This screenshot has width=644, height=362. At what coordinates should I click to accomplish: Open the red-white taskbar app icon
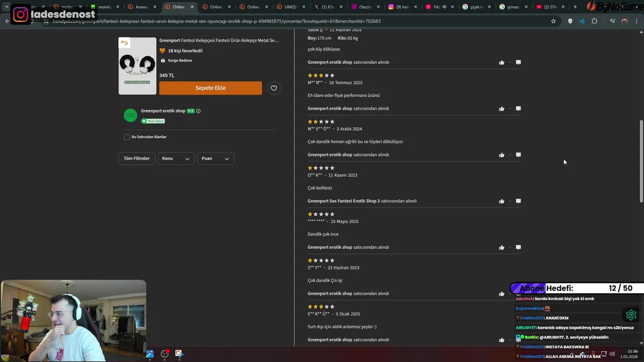pos(179,354)
